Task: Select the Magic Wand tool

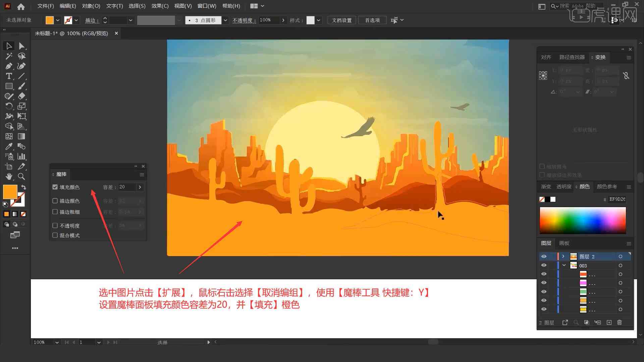Action: (8, 56)
